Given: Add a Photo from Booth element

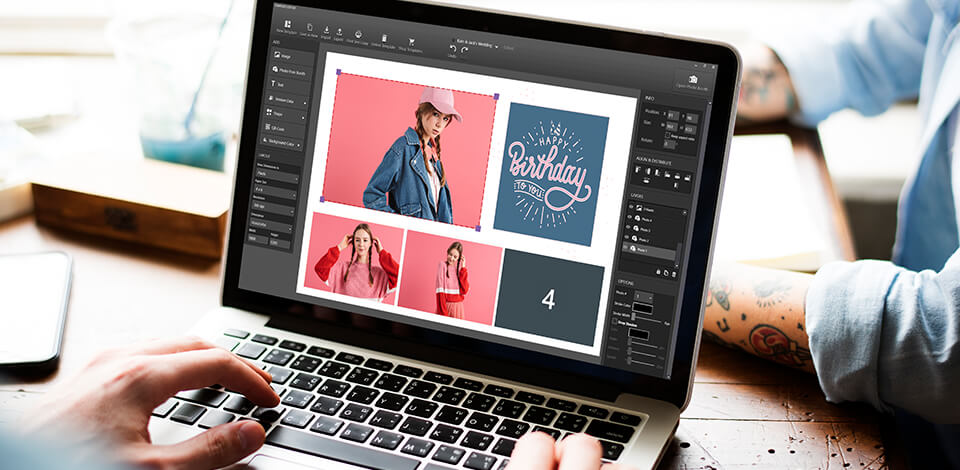Looking at the screenshot, I should 292,71.
